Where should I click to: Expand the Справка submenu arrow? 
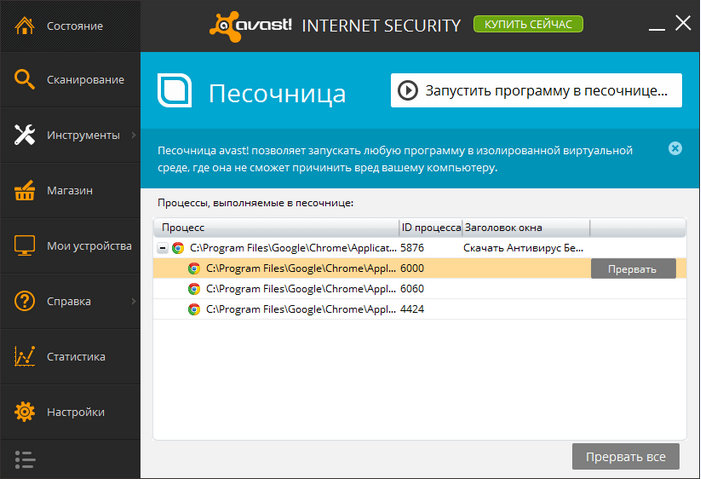133,301
